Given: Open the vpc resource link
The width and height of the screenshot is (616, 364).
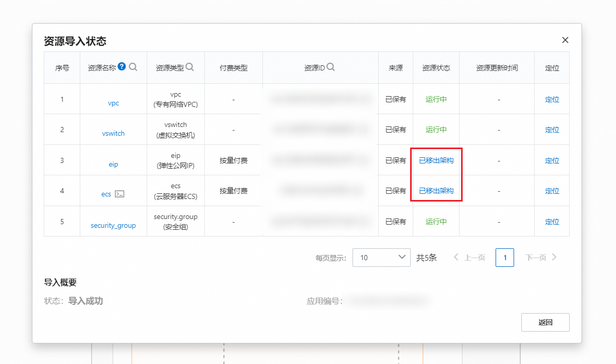Looking at the screenshot, I should (x=114, y=103).
